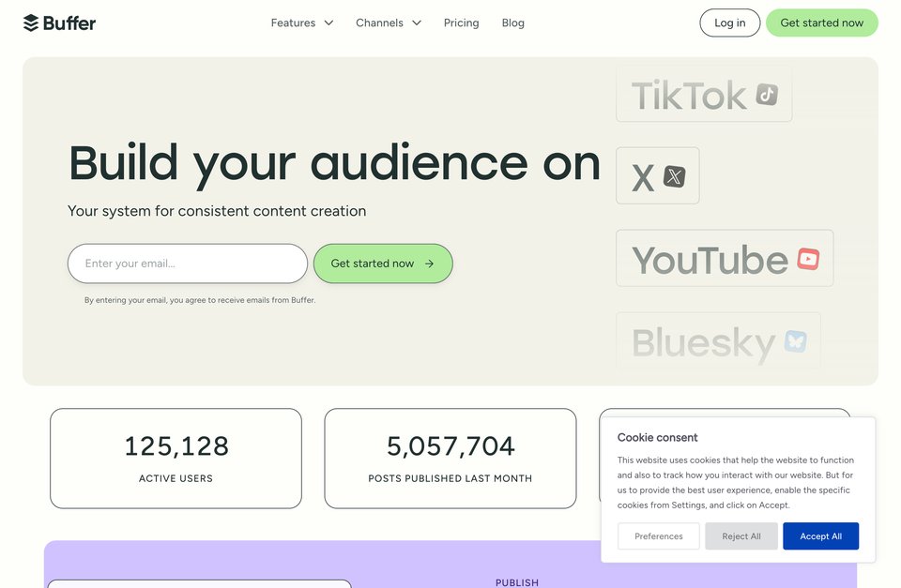Open cookie Preferences
Screen dimensions: 901x588
659,536
